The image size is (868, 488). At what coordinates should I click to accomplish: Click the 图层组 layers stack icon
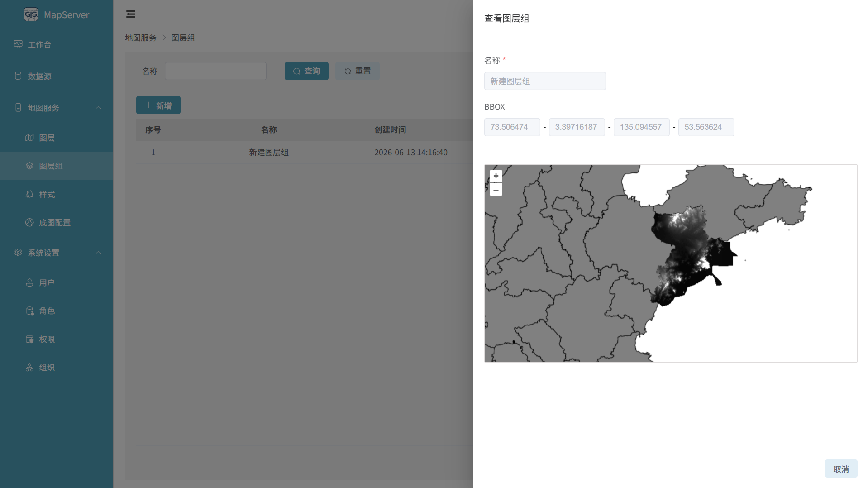click(x=29, y=166)
